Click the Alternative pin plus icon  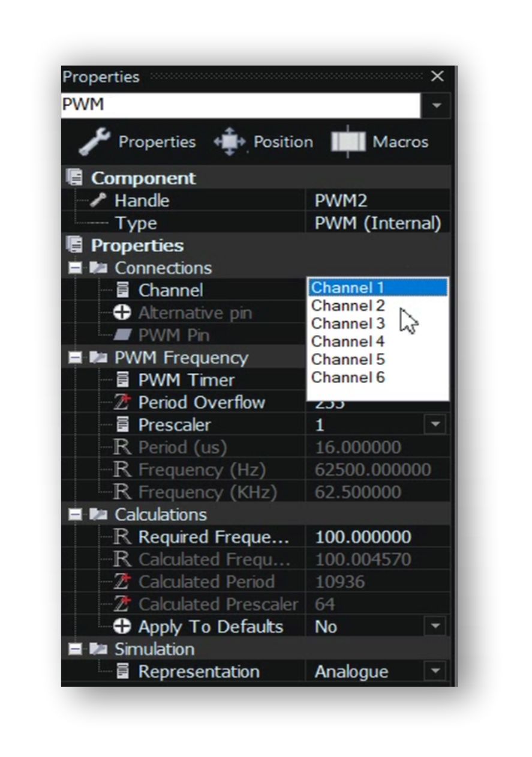coord(122,313)
